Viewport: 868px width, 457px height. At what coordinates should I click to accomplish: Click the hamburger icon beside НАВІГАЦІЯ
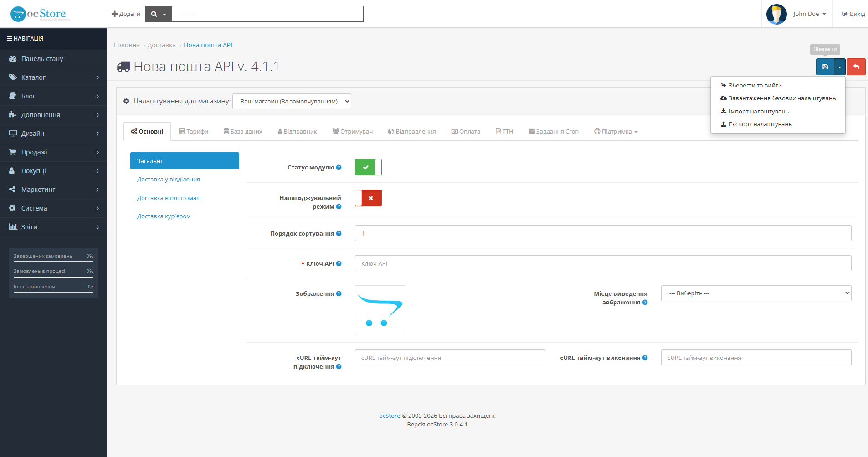tap(9, 39)
